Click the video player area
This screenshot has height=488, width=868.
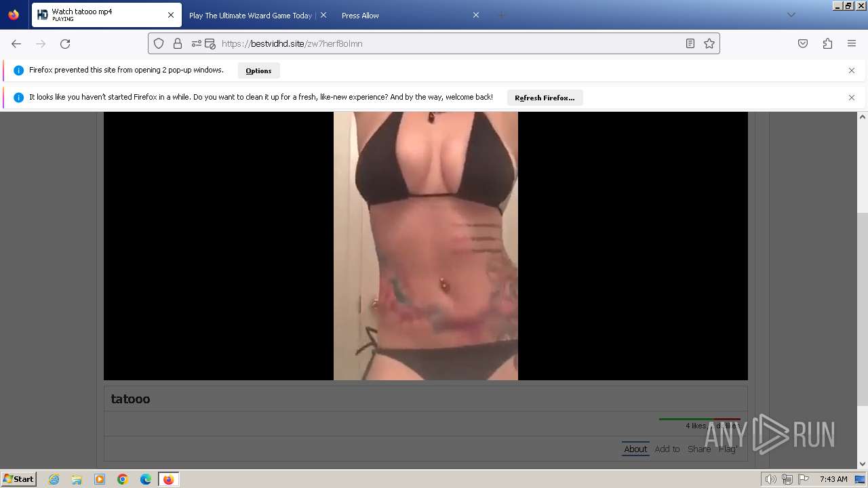click(426, 245)
